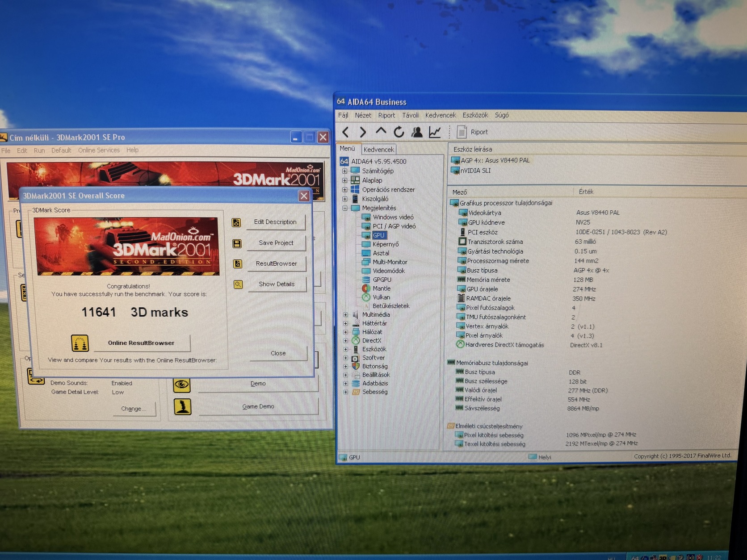This screenshot has height=560, width=747.
Task: Click the Show Details button
Action: pos(277,284)
